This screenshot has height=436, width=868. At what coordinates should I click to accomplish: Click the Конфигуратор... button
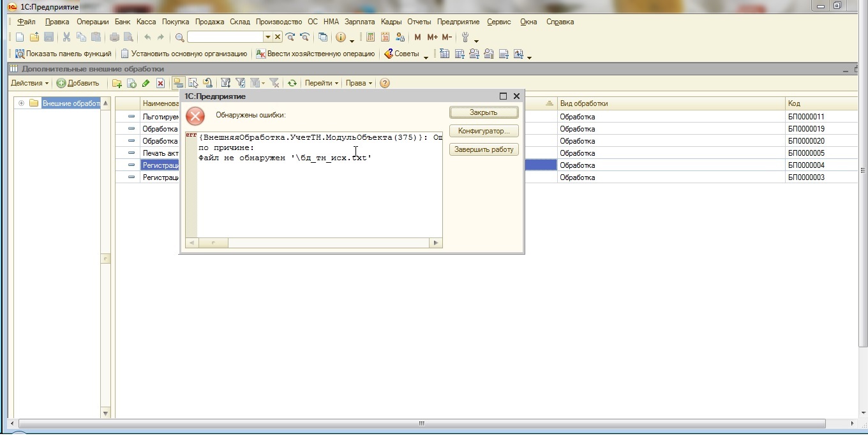[484, 131]
